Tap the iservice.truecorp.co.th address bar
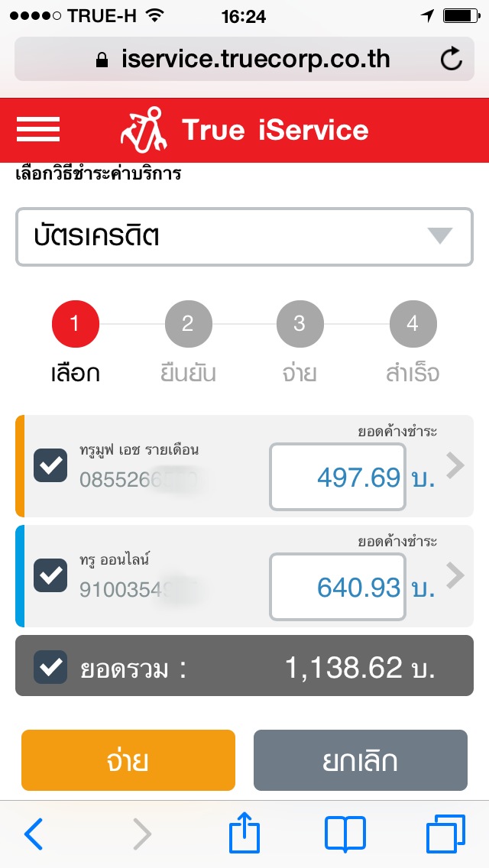This screenshot has height=868, width=489. point(244,59)
